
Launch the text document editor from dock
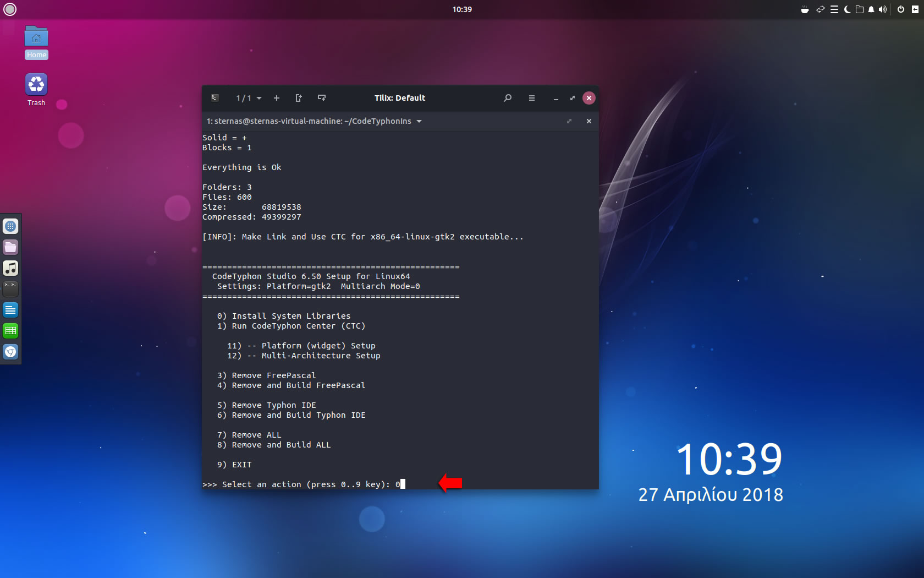(10, 310)
